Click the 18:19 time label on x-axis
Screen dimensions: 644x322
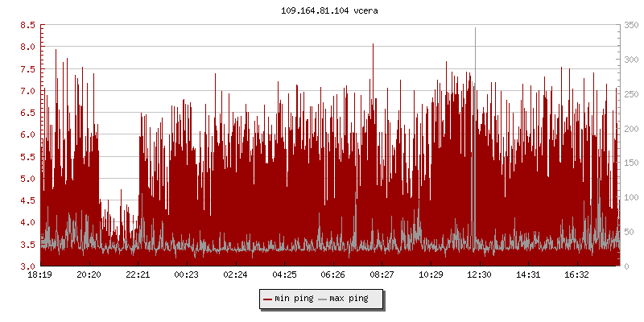click(x=40, y=275)
